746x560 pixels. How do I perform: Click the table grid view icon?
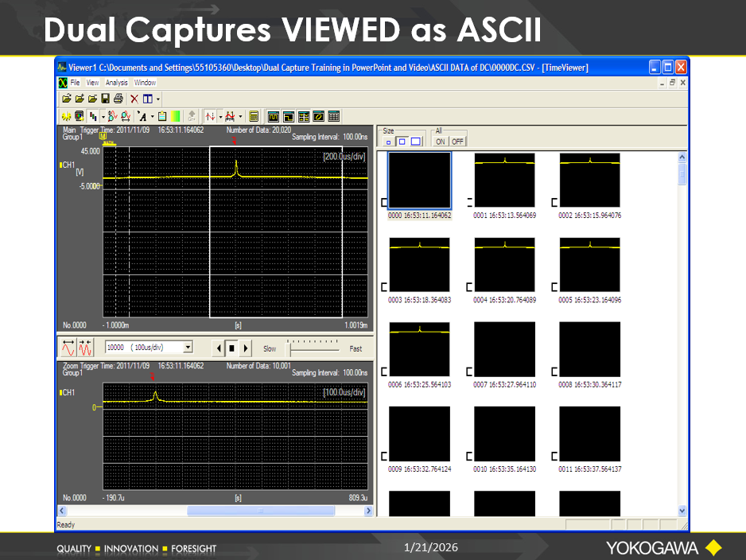[x=334, y=116]
